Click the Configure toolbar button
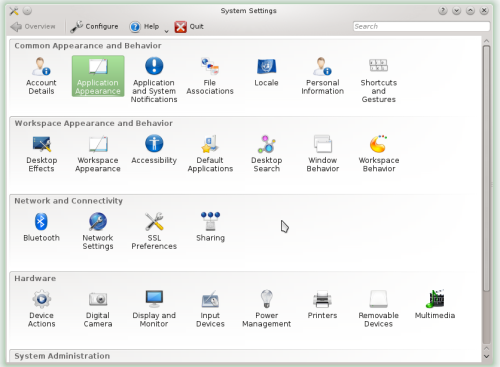This screenshot has width=500, height=367. 94,26
